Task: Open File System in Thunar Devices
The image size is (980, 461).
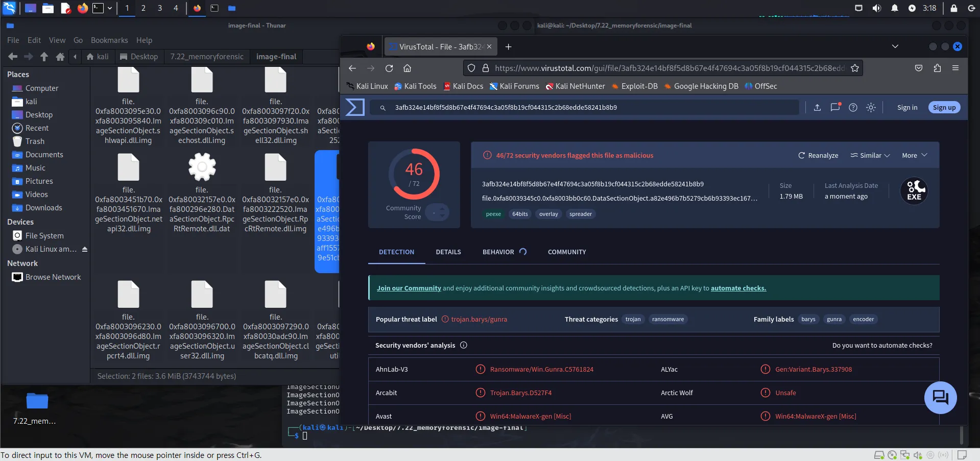Action: coord(44,236)
